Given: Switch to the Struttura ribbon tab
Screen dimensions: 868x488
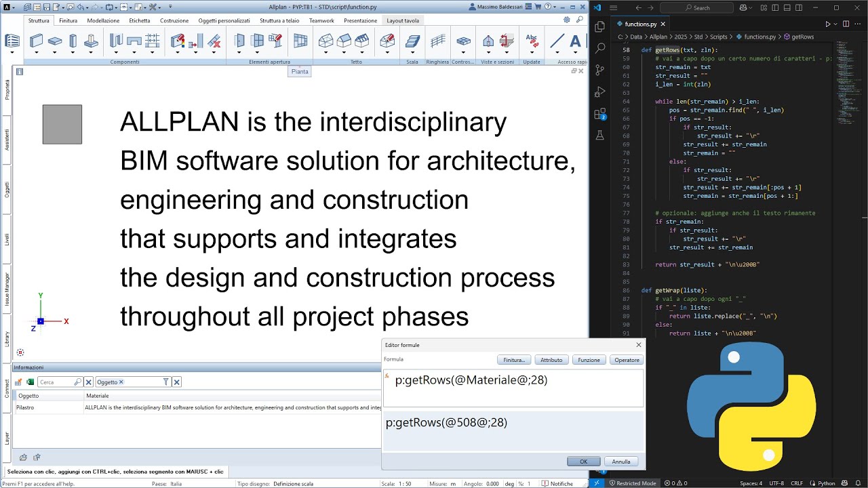Looking at the screenshot, I should (x=39, y=20).
